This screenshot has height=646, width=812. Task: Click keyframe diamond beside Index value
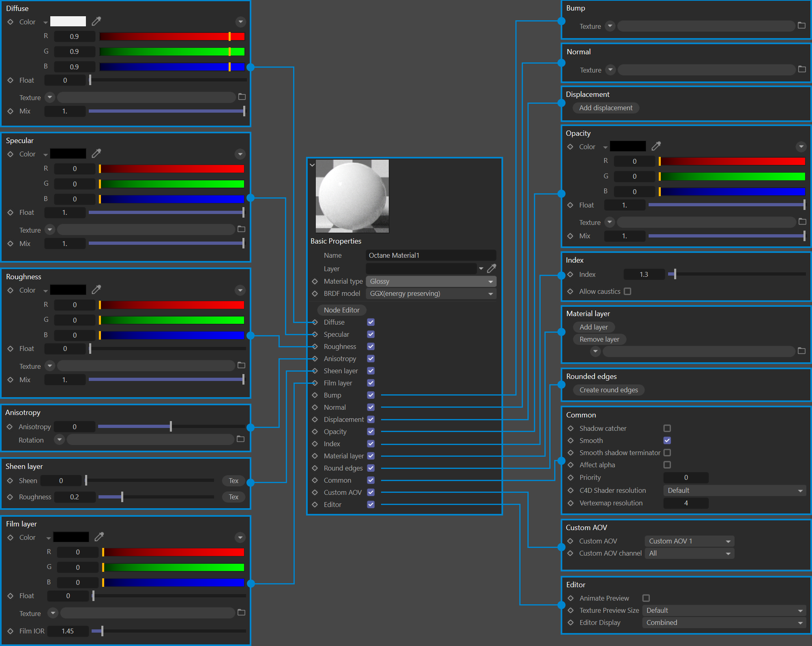click(x=570, y=274)
